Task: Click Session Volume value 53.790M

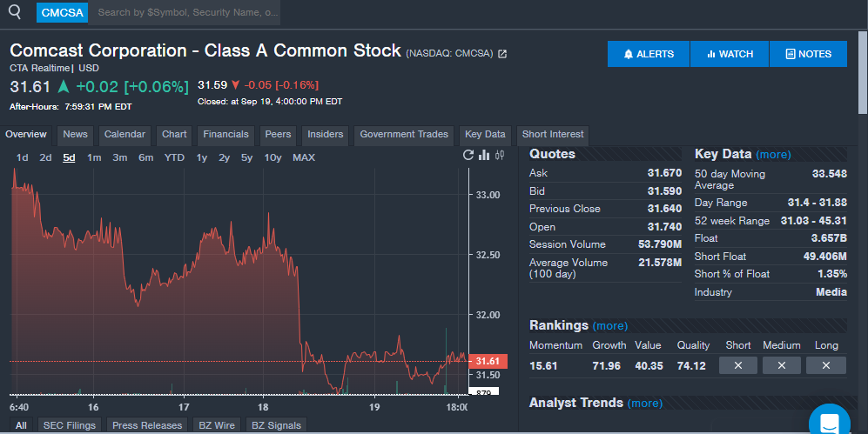Action: [660, 244]
